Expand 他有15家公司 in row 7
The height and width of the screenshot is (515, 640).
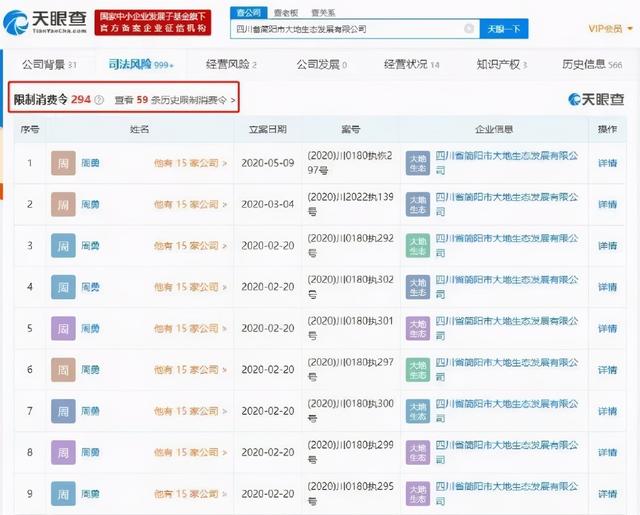tap(190, 411)
